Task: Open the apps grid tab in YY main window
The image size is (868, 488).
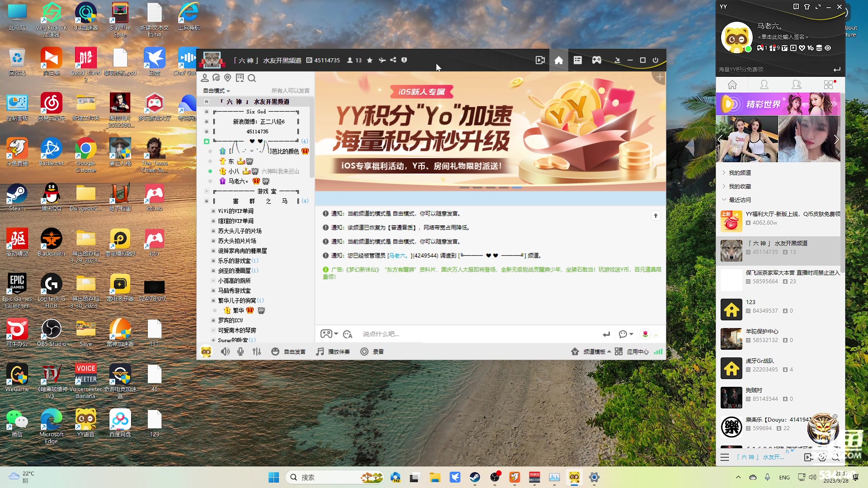Action: coord(828,84)
